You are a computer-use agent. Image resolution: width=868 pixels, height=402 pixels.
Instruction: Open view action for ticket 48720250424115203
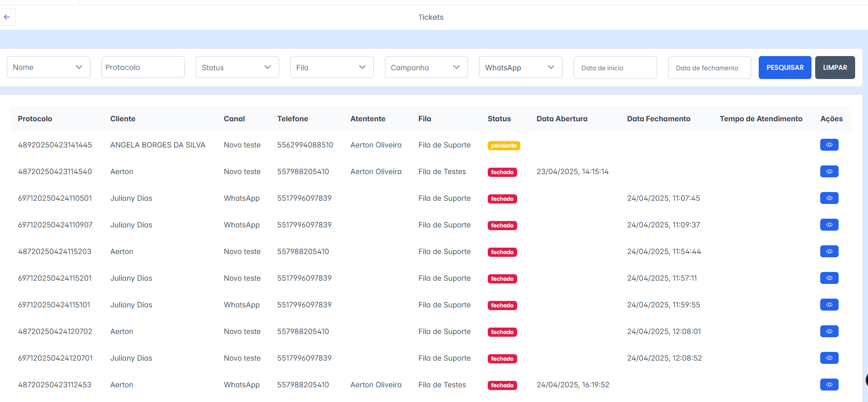(829, 251)
